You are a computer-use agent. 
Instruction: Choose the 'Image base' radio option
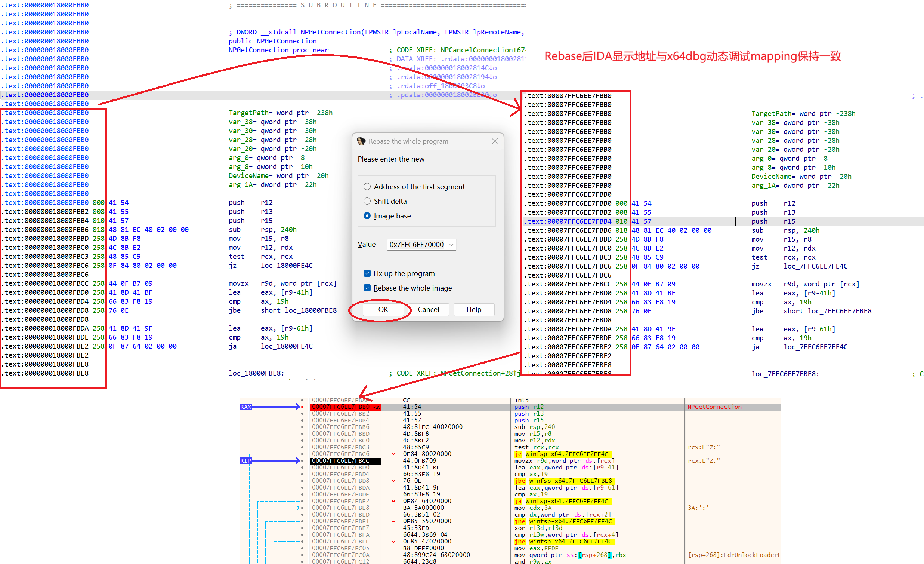367,216
